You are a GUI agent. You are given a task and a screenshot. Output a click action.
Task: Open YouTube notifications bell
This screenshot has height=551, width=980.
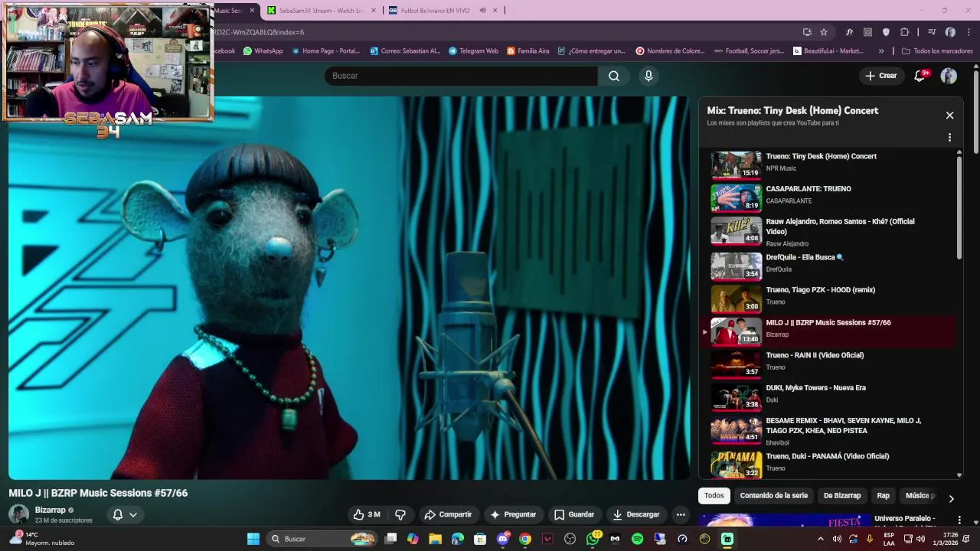921,76
